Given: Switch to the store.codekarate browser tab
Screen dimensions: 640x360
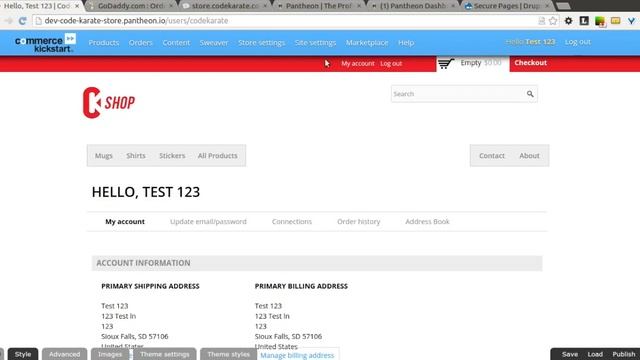Looking at the screenshot, I should click(225, 6).
